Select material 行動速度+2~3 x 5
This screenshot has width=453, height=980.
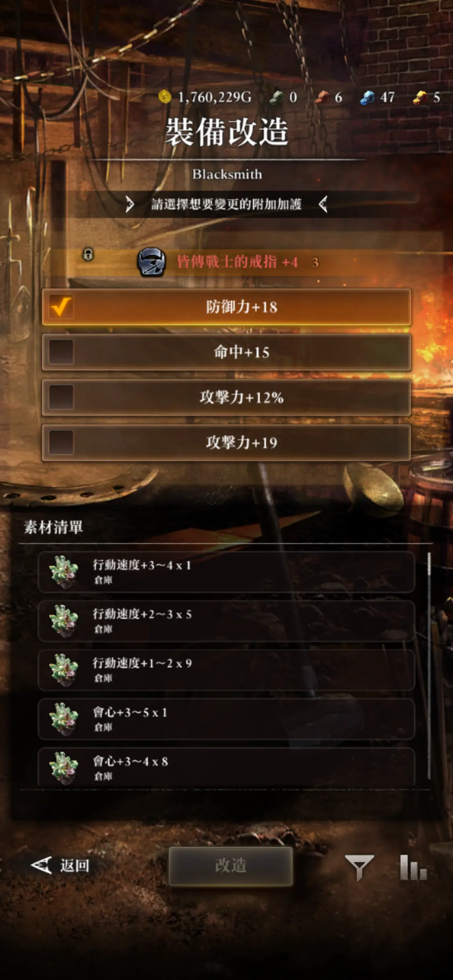[x=226, y=621]
